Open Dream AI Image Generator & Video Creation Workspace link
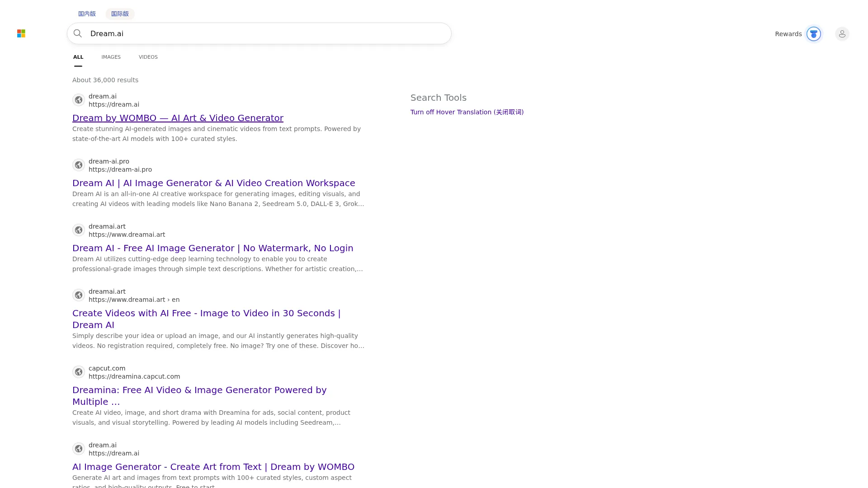 tap(213, 183)
